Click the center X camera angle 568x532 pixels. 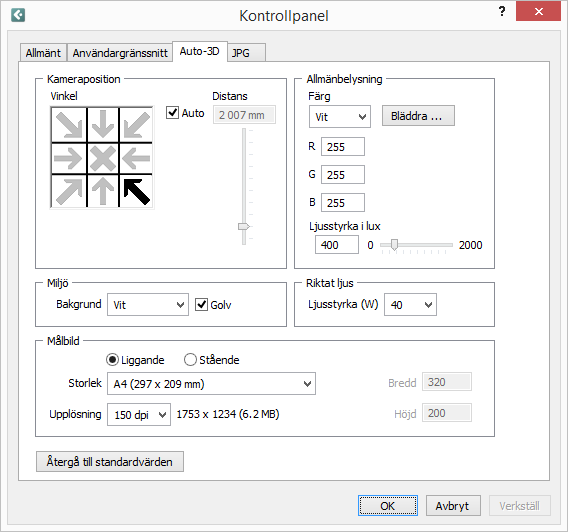[103, 158]
